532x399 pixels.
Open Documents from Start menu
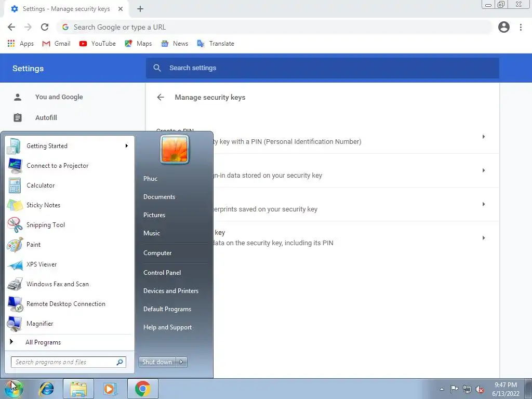(x=159, y=197)
